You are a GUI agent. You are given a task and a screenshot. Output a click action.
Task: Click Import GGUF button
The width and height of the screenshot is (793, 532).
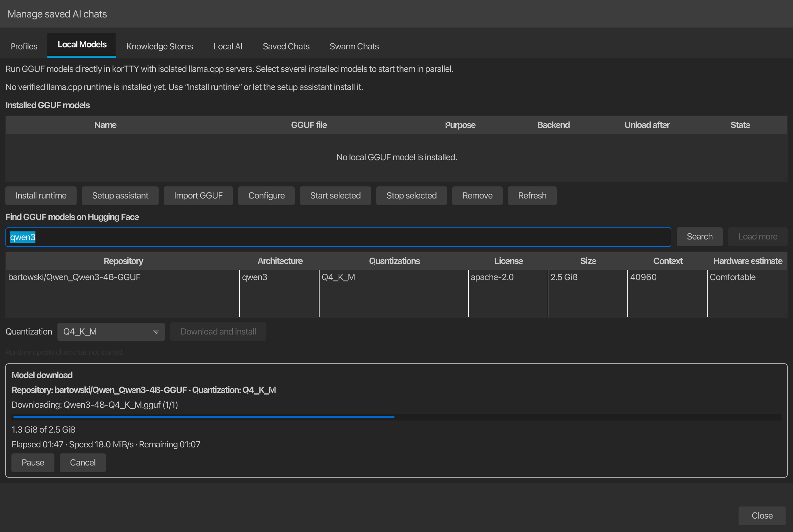(198, 196)
